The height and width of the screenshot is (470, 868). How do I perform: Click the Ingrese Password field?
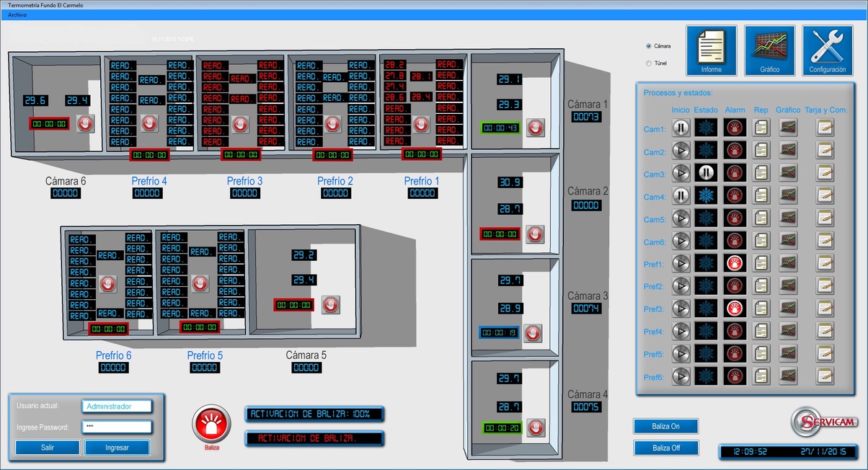[116, 427]
